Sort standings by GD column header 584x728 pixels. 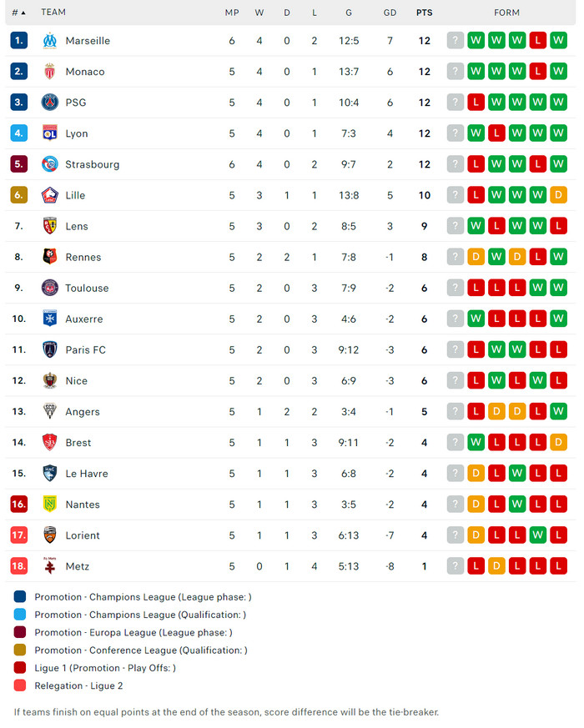(390, 13)
